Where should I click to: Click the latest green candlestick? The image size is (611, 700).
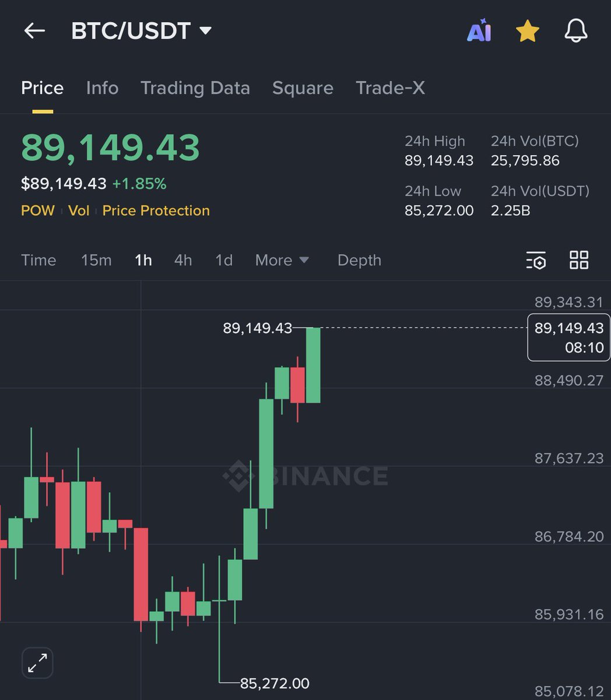313,365
